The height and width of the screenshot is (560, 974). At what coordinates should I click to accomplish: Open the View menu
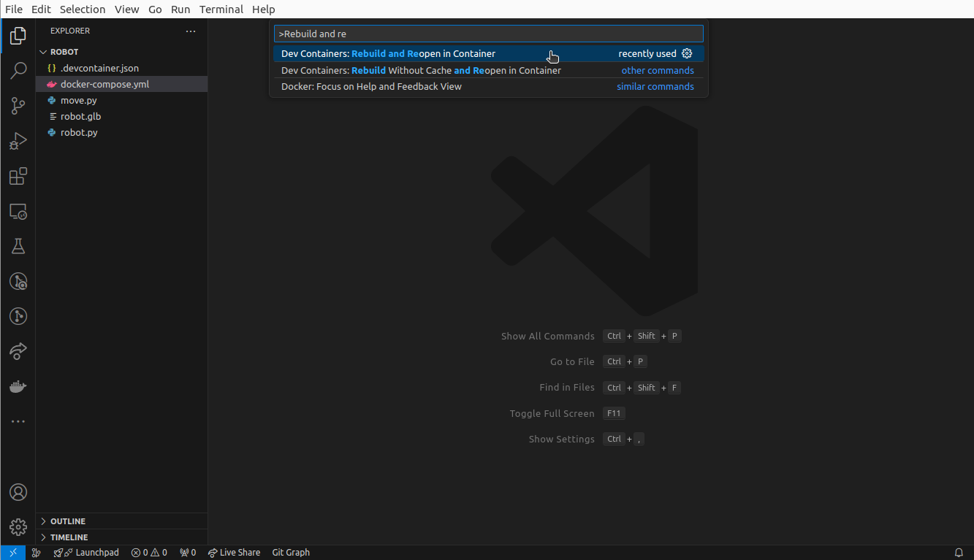click(127, 9)
